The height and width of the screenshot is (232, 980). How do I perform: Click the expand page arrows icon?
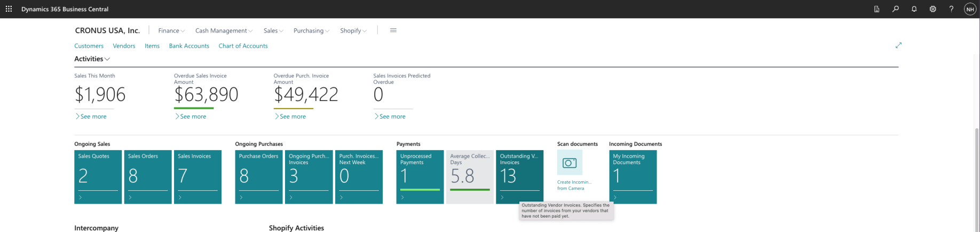898,45
